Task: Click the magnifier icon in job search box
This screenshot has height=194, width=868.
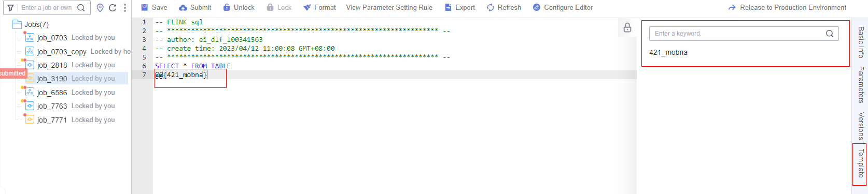Action: coord(81,8)
